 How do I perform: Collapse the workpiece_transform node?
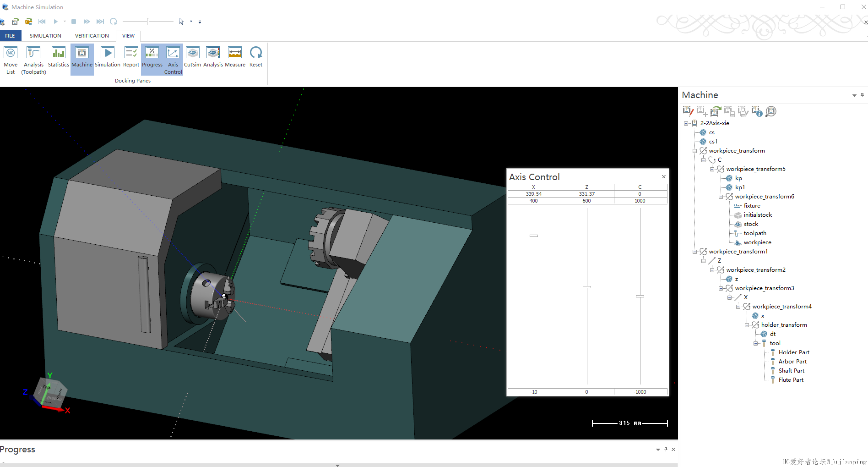point(694,151)
